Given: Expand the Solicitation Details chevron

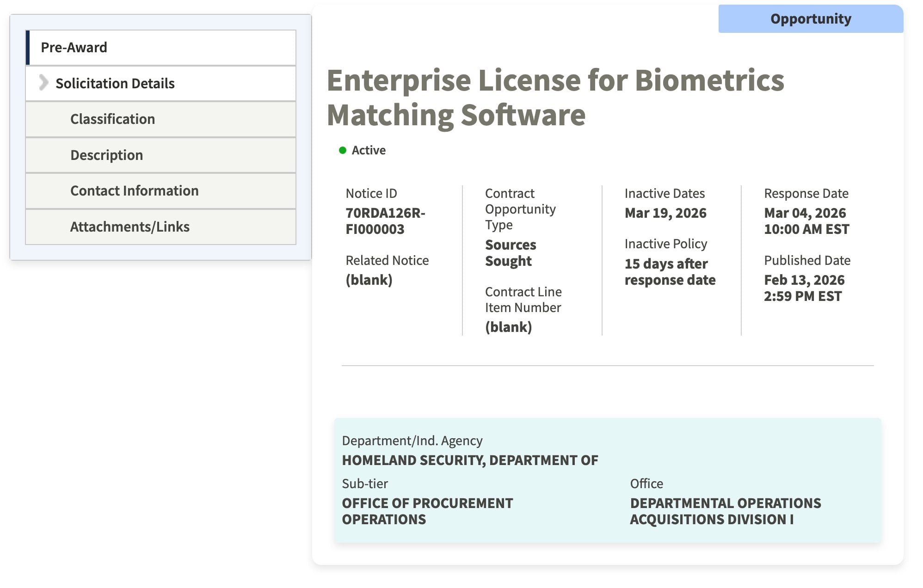Looking at the screenshot, I should pos(43,83).
